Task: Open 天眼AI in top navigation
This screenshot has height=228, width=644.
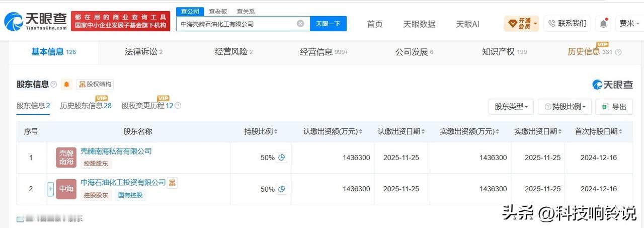Action: pyautogui.click(x=467, y=24)
